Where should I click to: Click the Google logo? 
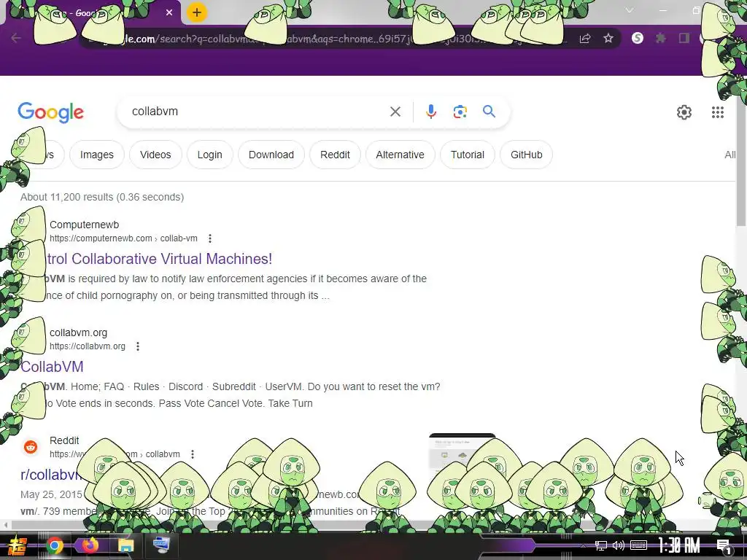50,112
